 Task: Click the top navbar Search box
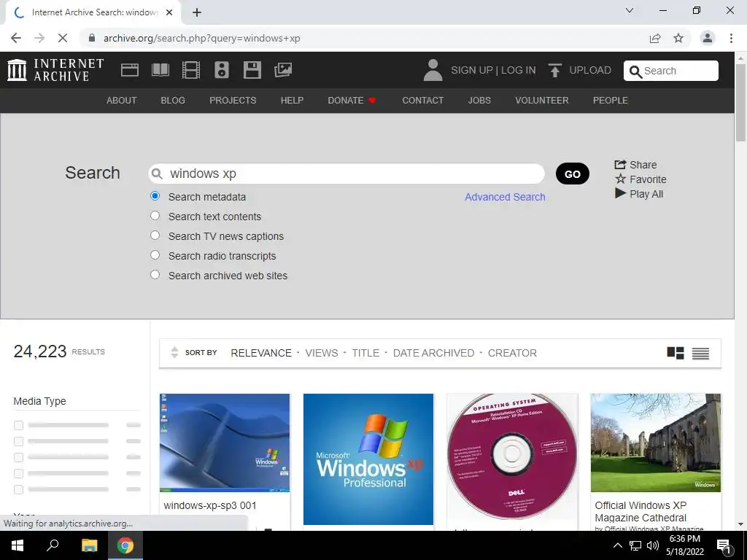pos(671,71)
